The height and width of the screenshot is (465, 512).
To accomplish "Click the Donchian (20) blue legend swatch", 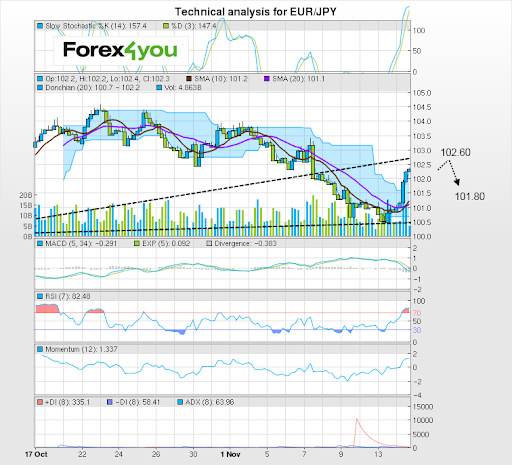I will click(40, 88).
